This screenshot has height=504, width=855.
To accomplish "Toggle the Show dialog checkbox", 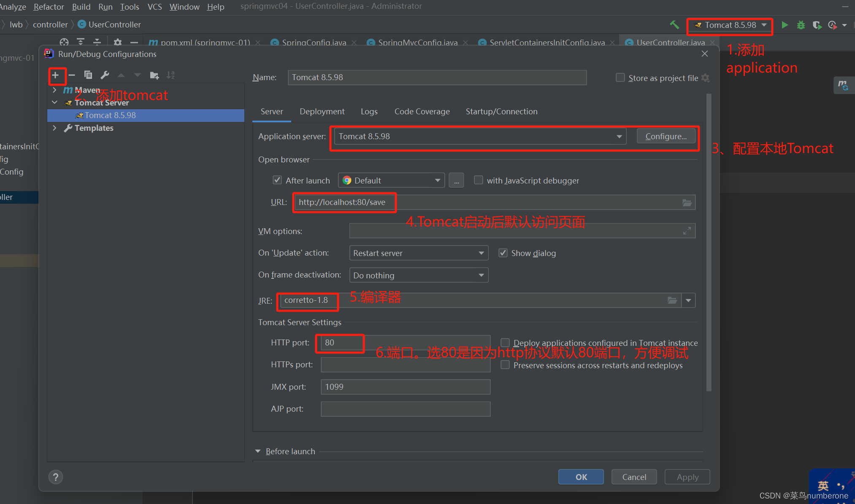I will tap(503, 253).
